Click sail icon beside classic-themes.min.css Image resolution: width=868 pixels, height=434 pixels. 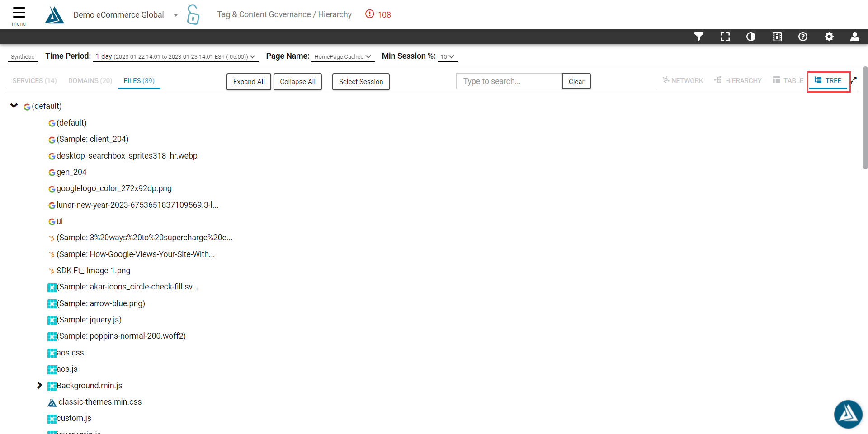coord(52,402)
